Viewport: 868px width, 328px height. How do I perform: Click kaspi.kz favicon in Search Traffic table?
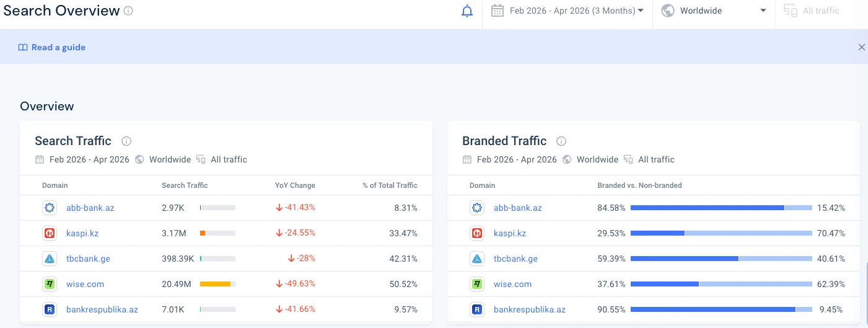click(50, 233)
